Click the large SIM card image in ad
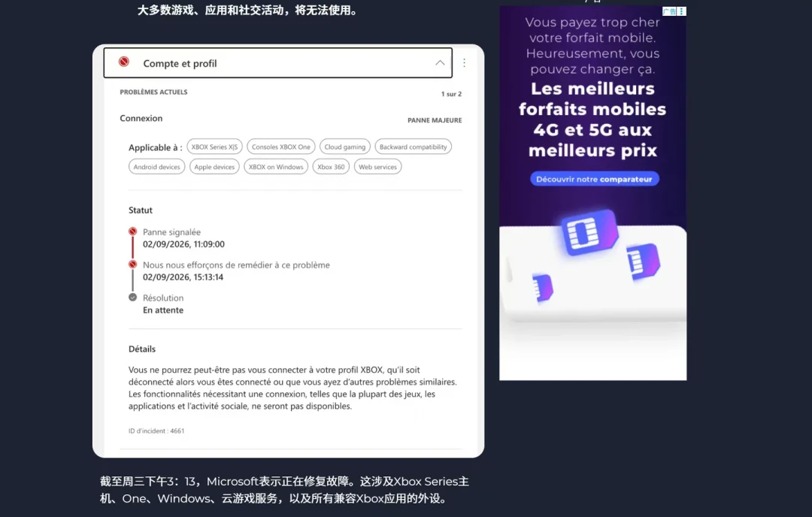The height and width of the screenshot is (517, 812). pyautogui.click(x=589, y=232)
